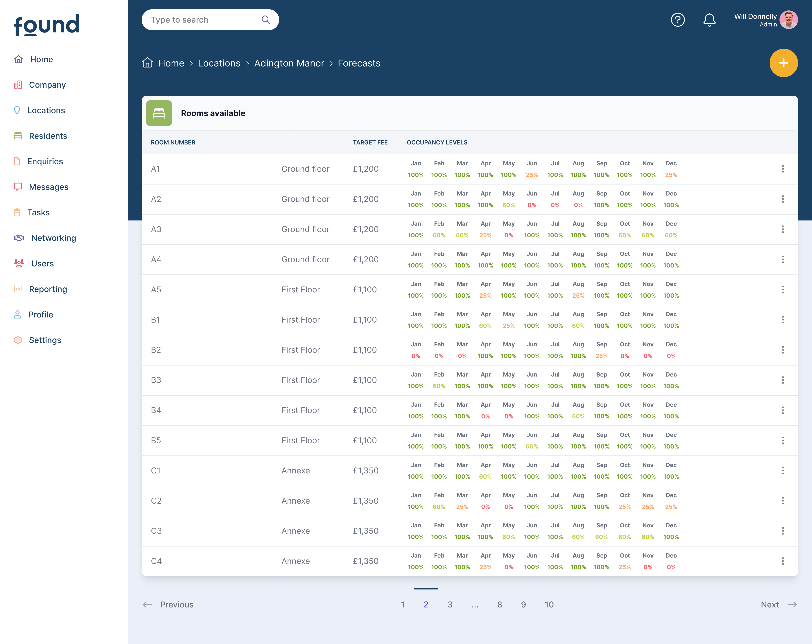
Task: Go to the Next page
Action: coord(779,605)
